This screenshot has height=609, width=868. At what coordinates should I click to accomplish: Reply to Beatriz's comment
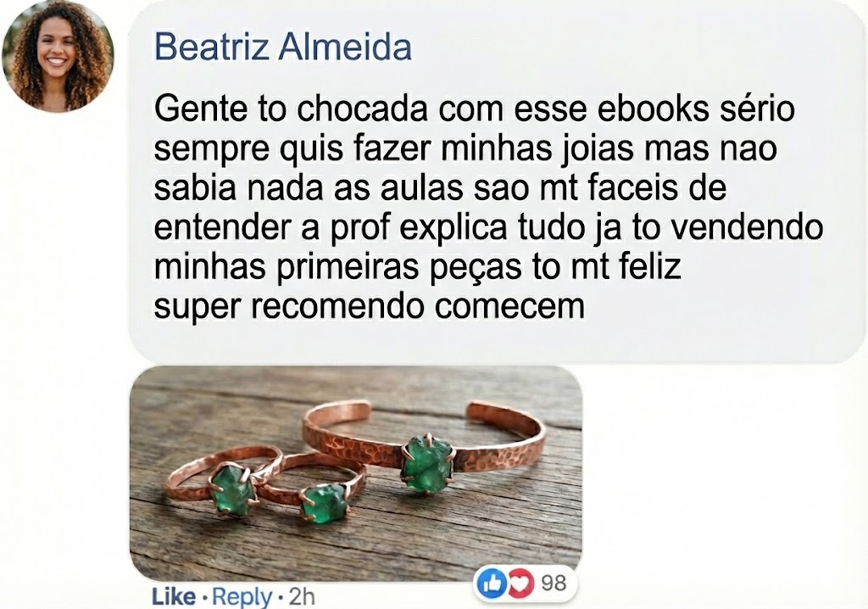[x=242, y=597]
